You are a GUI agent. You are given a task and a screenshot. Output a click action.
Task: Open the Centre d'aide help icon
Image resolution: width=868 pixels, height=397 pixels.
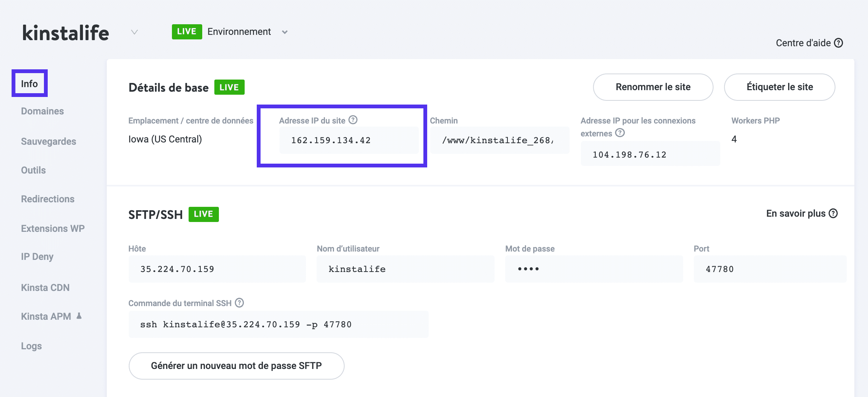point(839,43)
